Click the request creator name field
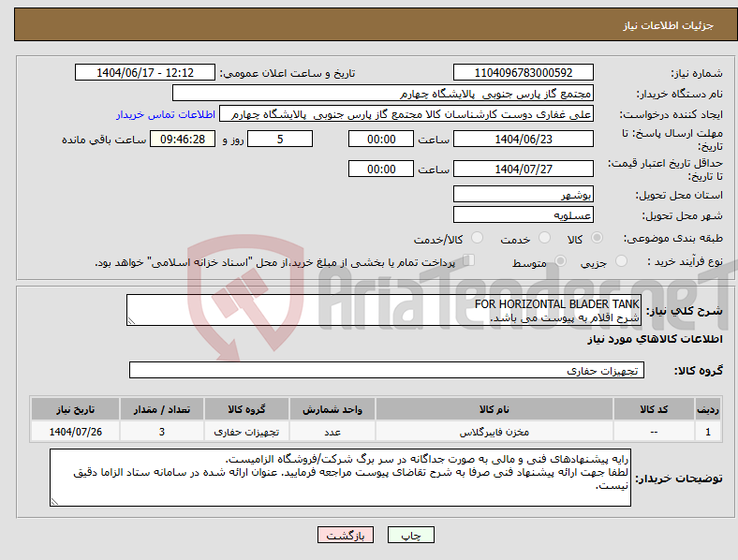The image size is (738, 560). [x=406, y=114]
